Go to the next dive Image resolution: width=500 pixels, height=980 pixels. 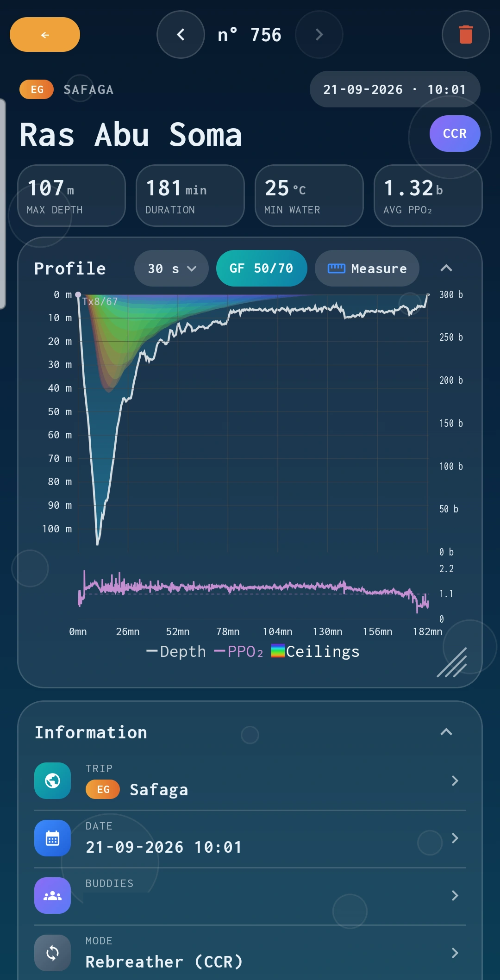point(319,35)
